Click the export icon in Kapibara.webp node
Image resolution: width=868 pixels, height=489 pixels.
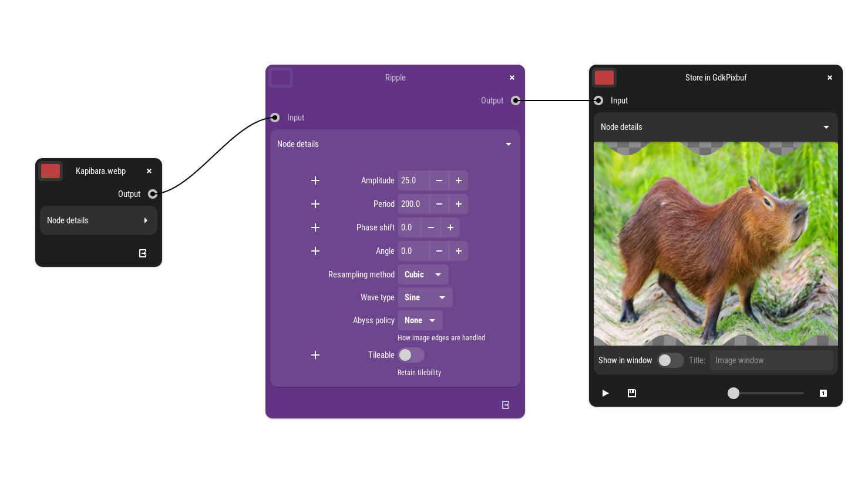143,253
